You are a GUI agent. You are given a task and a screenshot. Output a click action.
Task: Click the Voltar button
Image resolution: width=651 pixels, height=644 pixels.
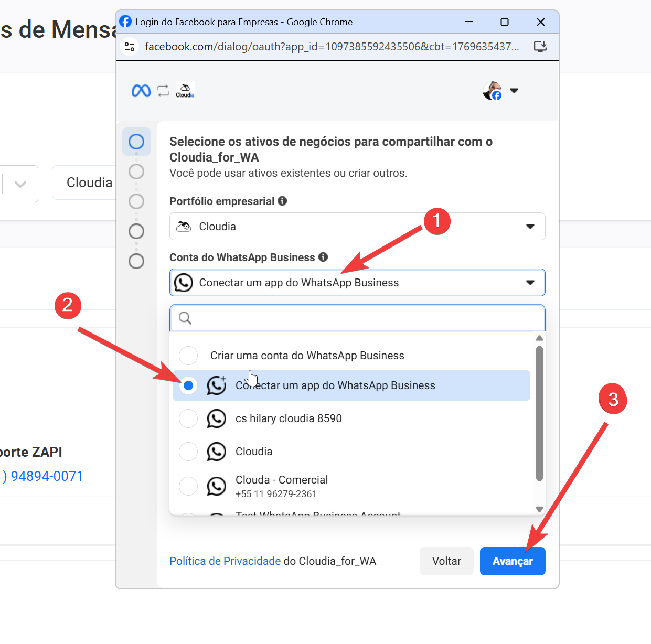[446, 561]
